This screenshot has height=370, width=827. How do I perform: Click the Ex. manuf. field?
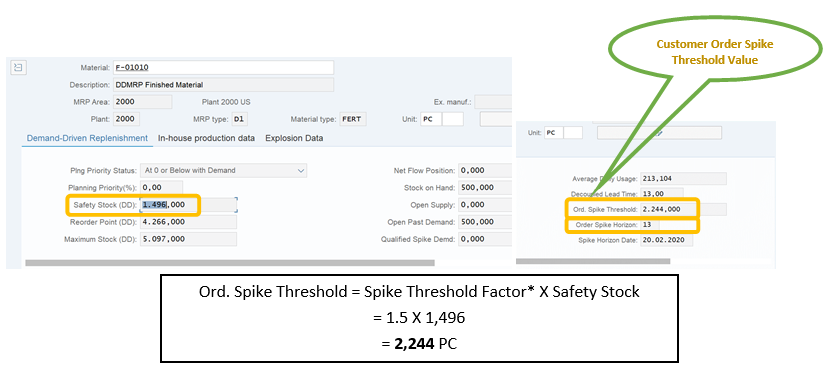point(493,102)
